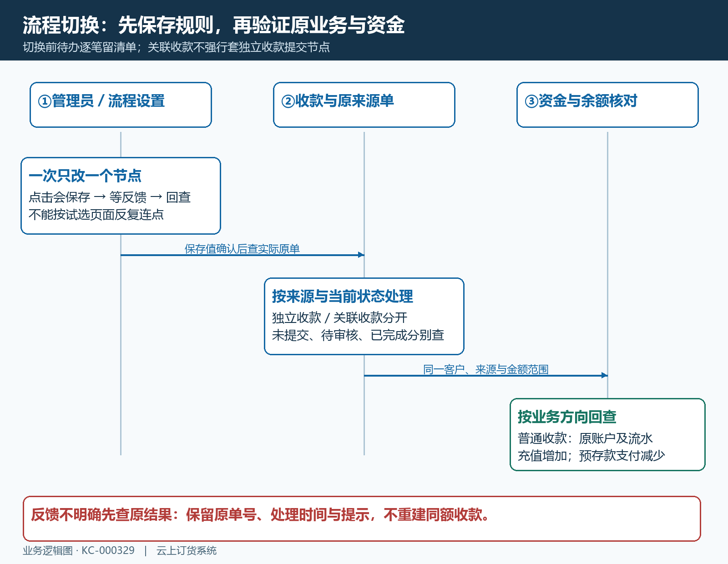This screenshot has width=728, height=564.
Task: Click the footer text '云上订货系统'
Action: [187, 550]
